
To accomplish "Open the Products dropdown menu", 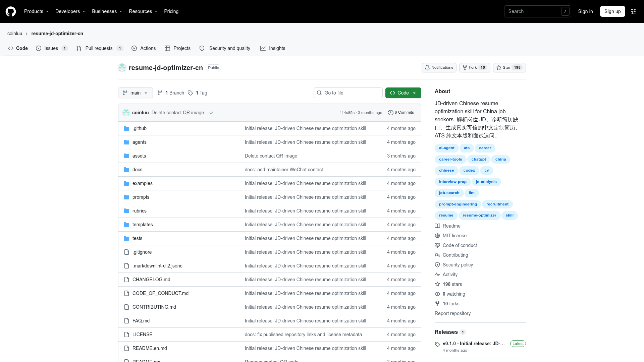I will pos(36,11).
